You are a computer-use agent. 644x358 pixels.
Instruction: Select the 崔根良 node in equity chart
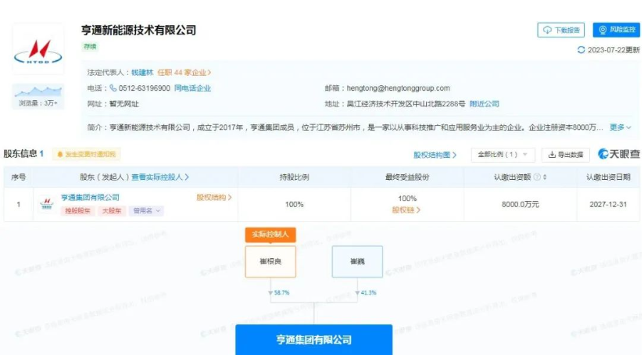click(270, 260)
